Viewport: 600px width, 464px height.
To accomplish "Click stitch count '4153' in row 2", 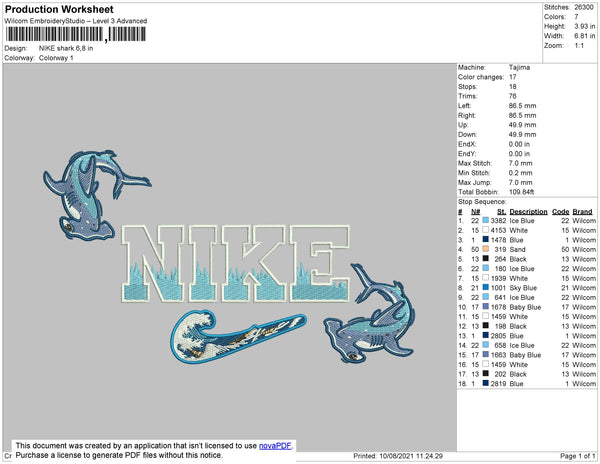I will (498, 230).
